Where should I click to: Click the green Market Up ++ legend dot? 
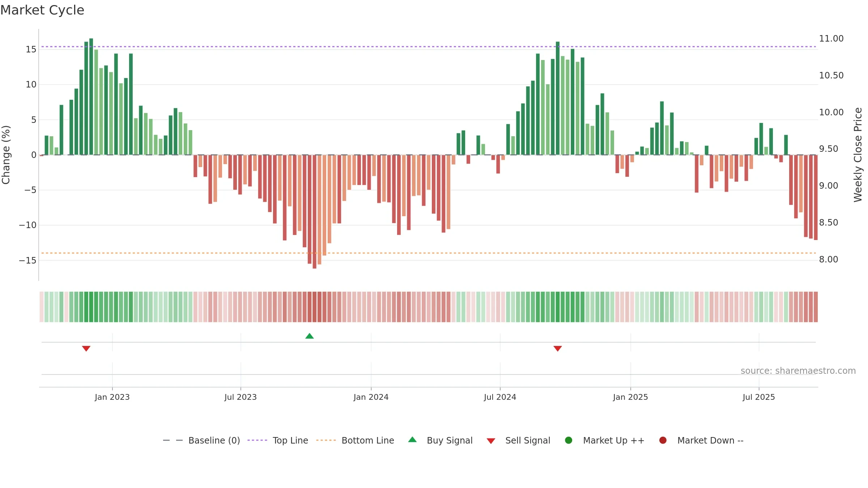(x=569, y=440)
